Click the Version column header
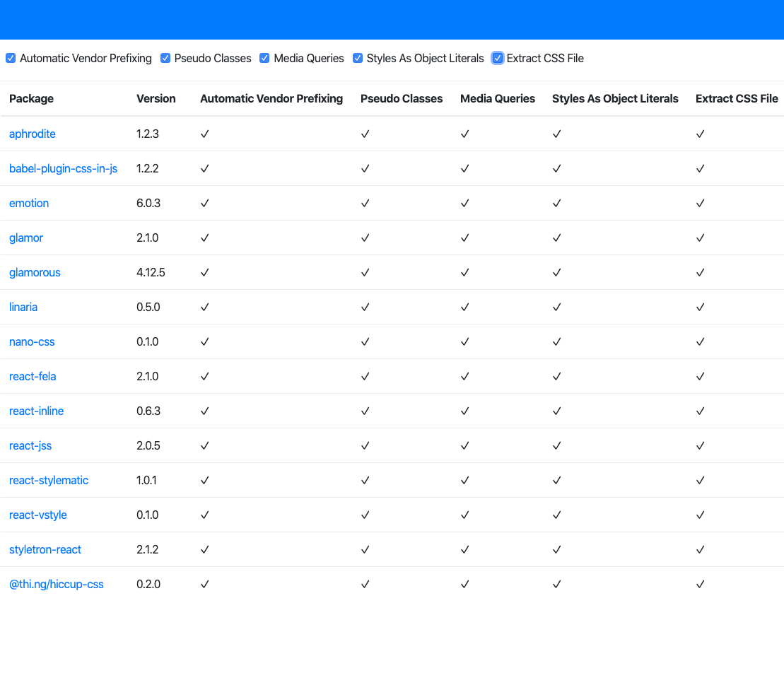This screenshot has height=685, width=784. click(156, 98)
